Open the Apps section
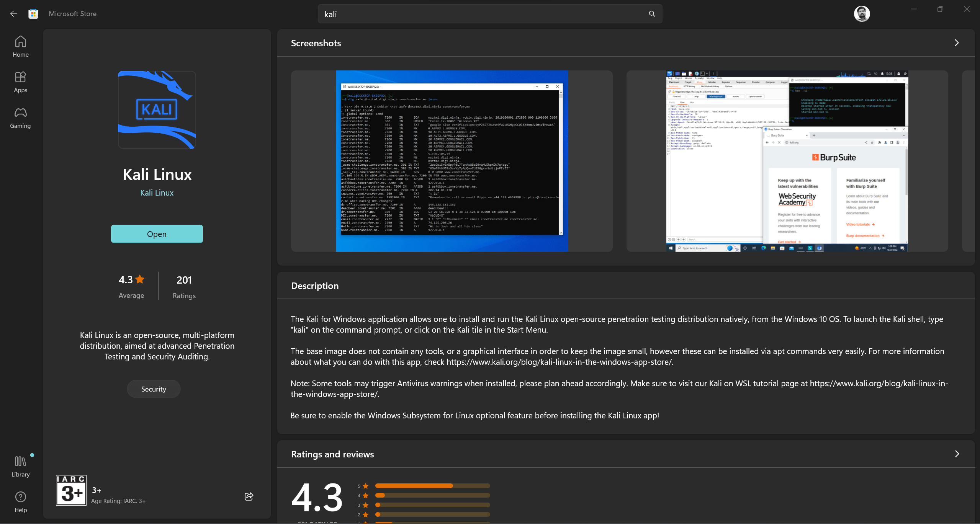This screenshot has width=980, height=524. [x=20, y=82]
